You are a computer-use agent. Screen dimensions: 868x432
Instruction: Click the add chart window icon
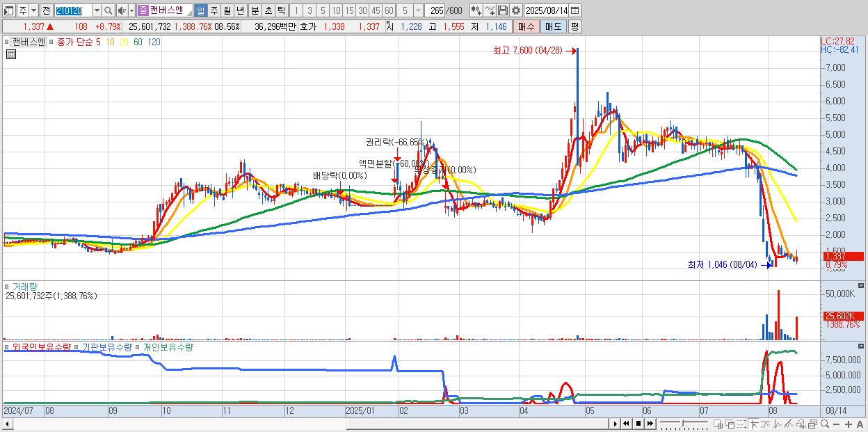[x=718, y=424]
